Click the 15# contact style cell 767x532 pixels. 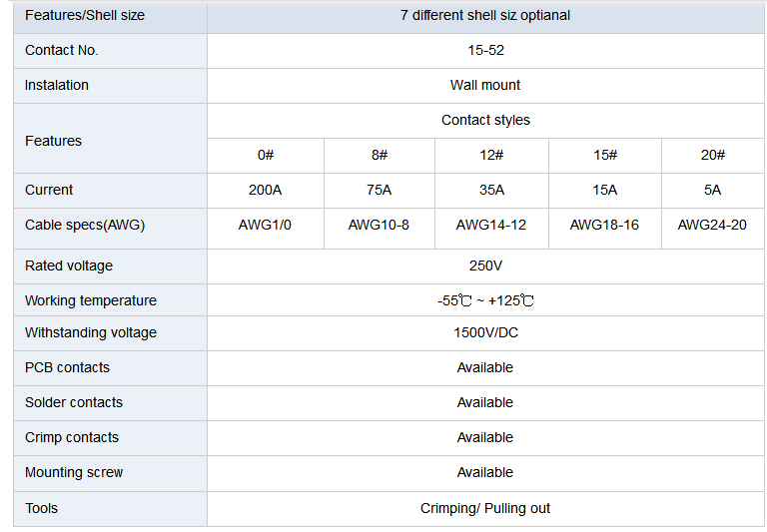pyautogui.click(x=605, y=156)
